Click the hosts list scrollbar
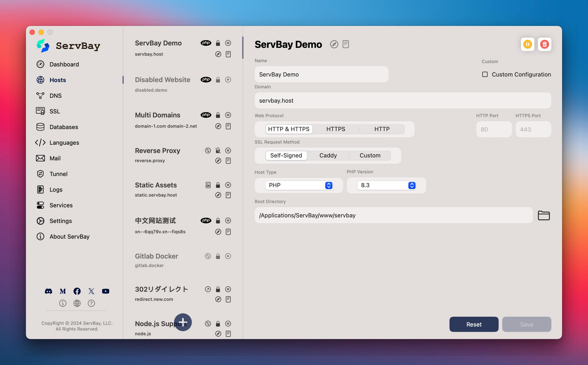The width and height of the screenshot is (588, 365). 243,48
